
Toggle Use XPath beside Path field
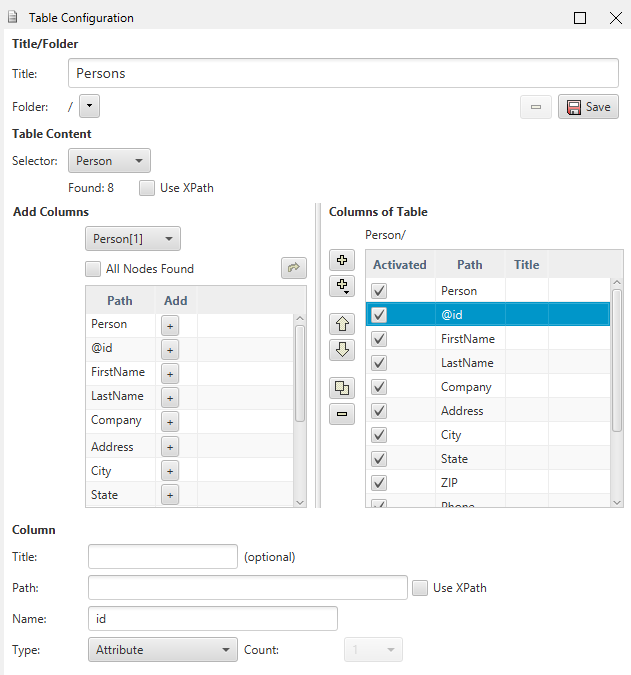click(421, 587)
